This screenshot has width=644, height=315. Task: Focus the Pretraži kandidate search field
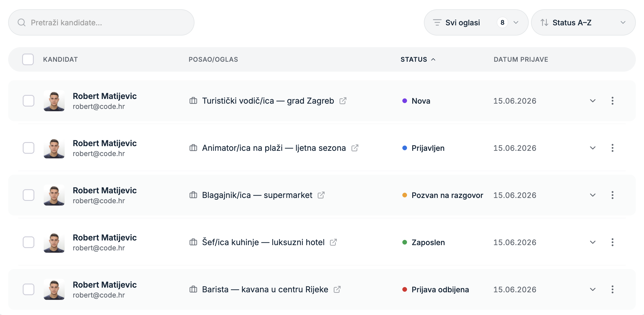point(101,22)
